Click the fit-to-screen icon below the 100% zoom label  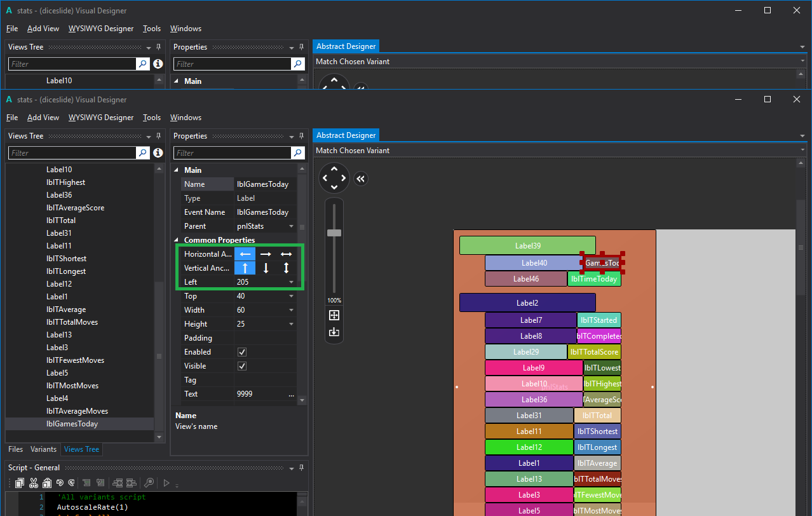pyautogui.click(x=334, y=316)
